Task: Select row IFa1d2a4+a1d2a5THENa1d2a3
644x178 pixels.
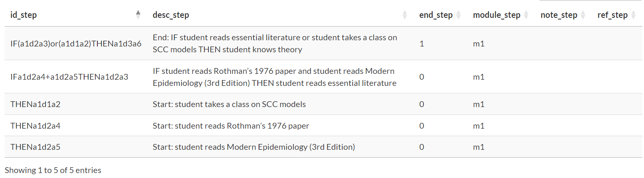Action: point(69,77)
